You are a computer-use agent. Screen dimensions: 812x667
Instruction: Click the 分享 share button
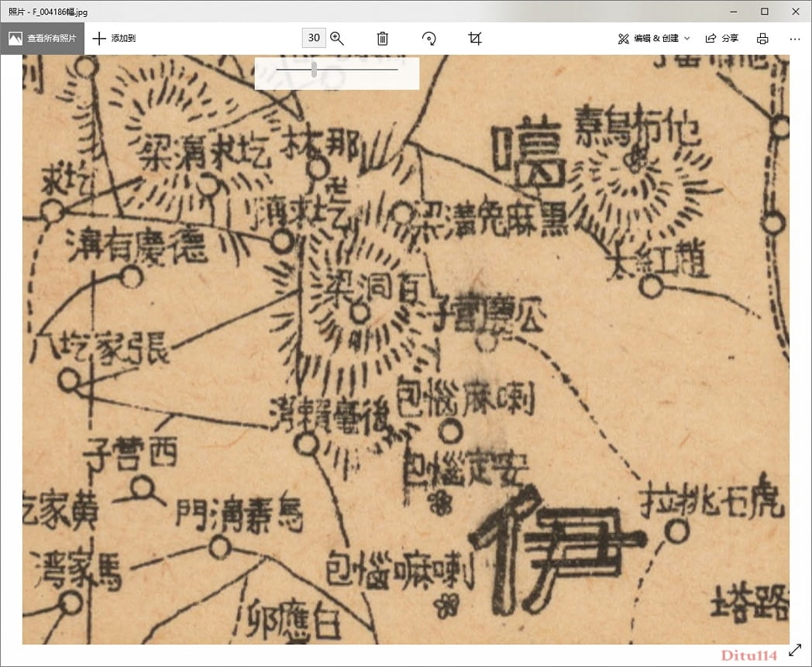click(x=721, y=38)
